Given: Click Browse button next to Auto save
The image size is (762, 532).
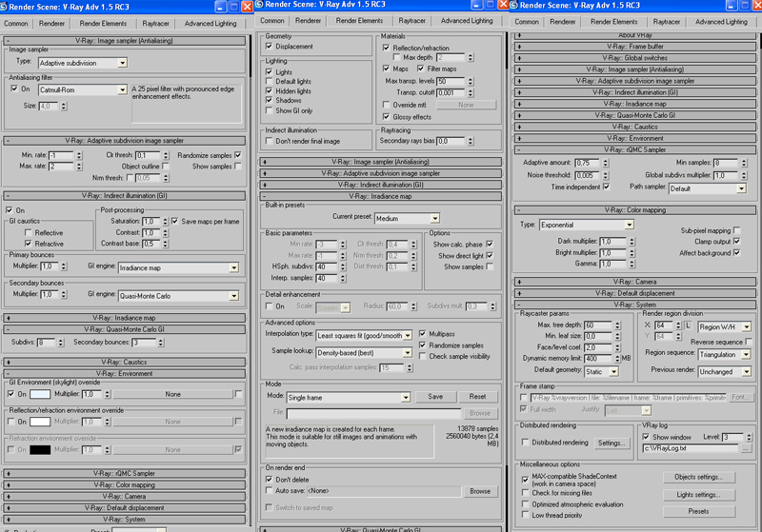Looking at the screenshot, I should tap(480, 491).
